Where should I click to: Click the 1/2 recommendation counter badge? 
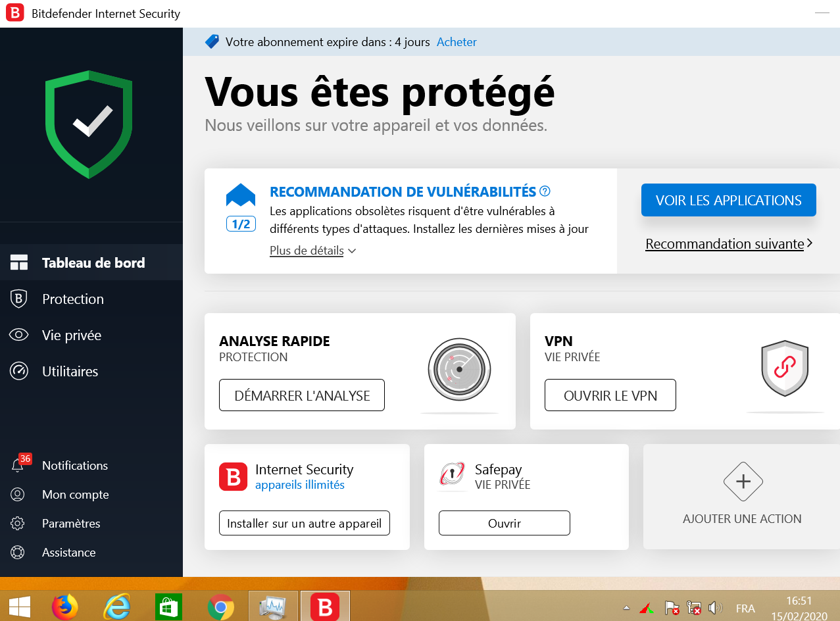[x=241, y=224]
